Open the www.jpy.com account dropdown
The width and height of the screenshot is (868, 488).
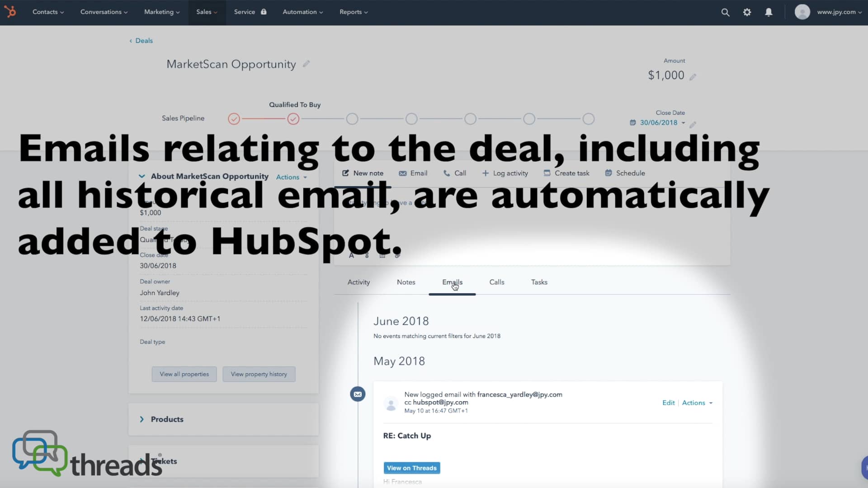pyautogui.click(x=839, y=12)
